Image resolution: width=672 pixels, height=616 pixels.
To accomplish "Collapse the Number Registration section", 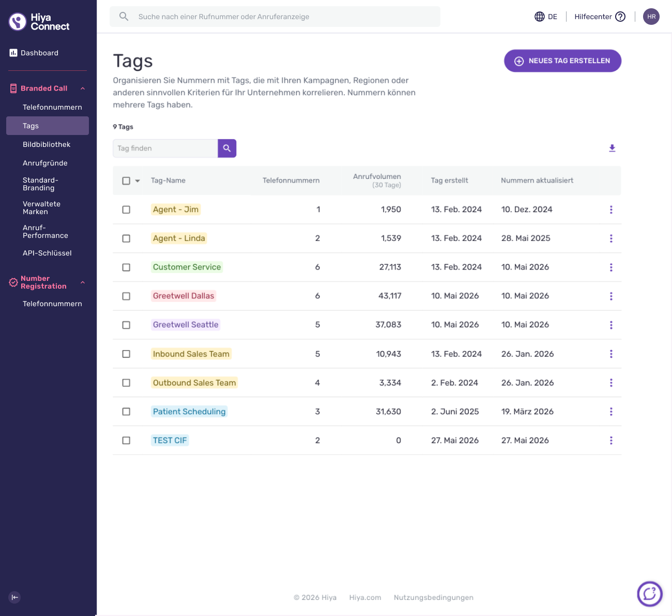I will pos(83,282).
